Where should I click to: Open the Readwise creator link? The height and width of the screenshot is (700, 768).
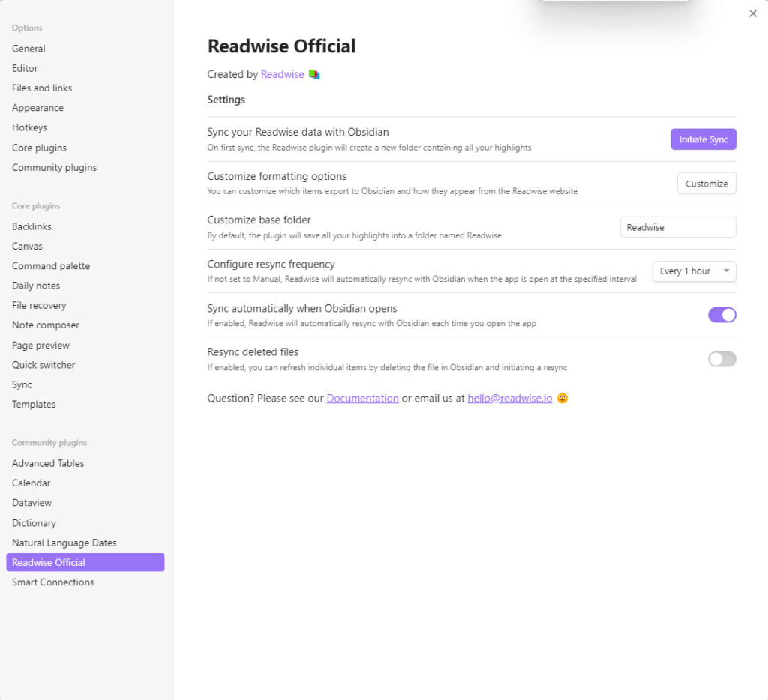(282, 74)
